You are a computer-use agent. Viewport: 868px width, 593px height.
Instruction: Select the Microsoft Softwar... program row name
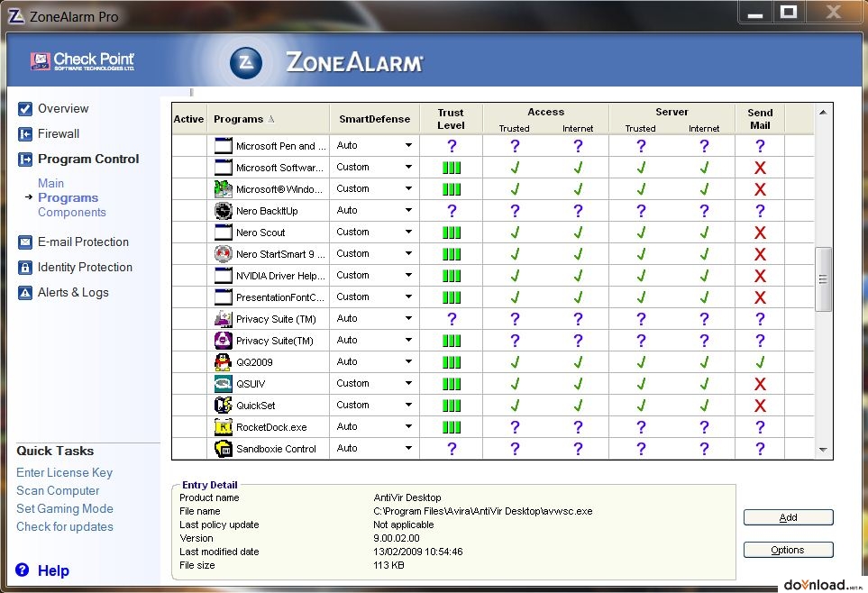pyautogui.click(x=279, y=168)
